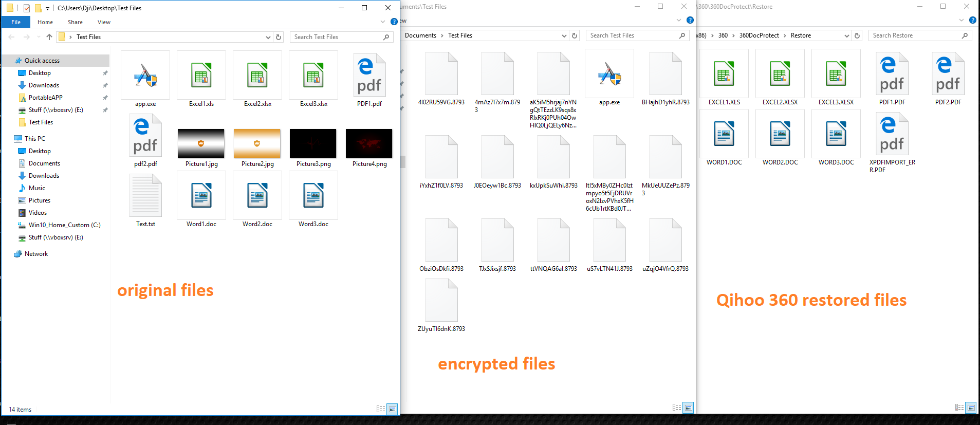980x425 pixels.
Task: Open address bar history dropdown in left window
Action: coord(268,37)
